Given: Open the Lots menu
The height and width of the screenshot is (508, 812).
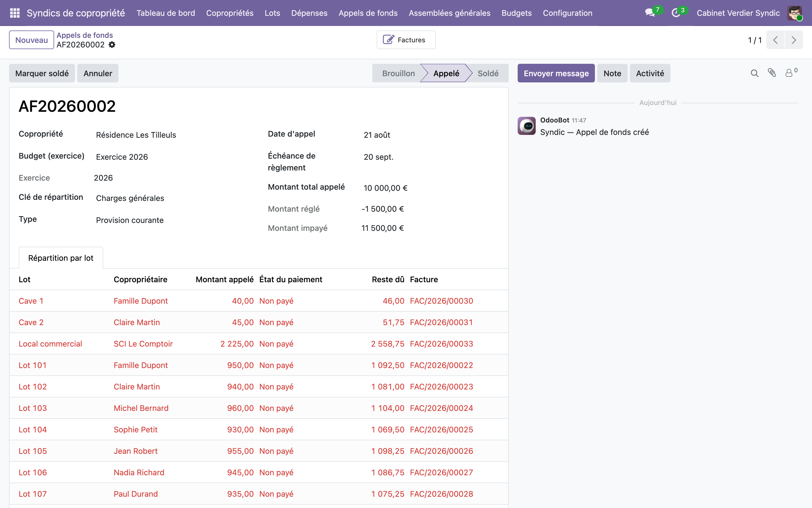Looking at the screenshot, I should (x=272, y=13).
